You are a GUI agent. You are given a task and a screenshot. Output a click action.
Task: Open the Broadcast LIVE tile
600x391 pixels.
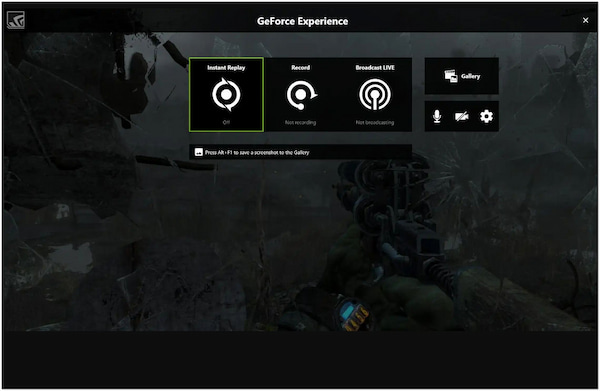click(375, 94)
